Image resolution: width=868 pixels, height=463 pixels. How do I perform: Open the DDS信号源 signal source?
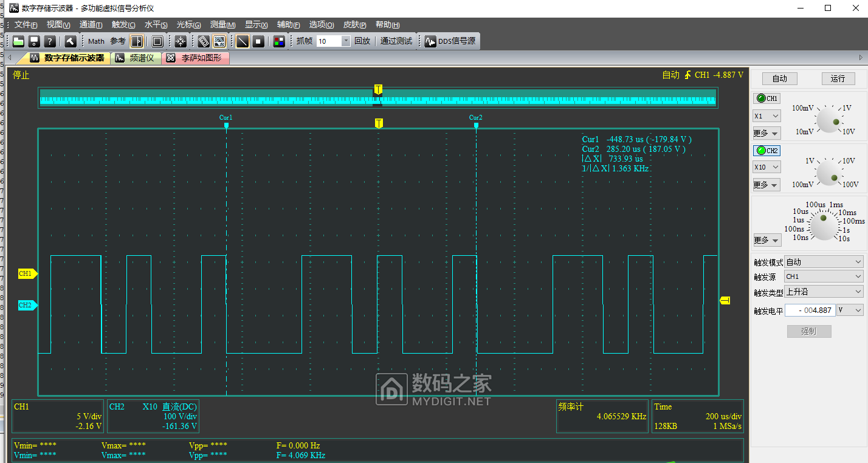click(450, 41)
